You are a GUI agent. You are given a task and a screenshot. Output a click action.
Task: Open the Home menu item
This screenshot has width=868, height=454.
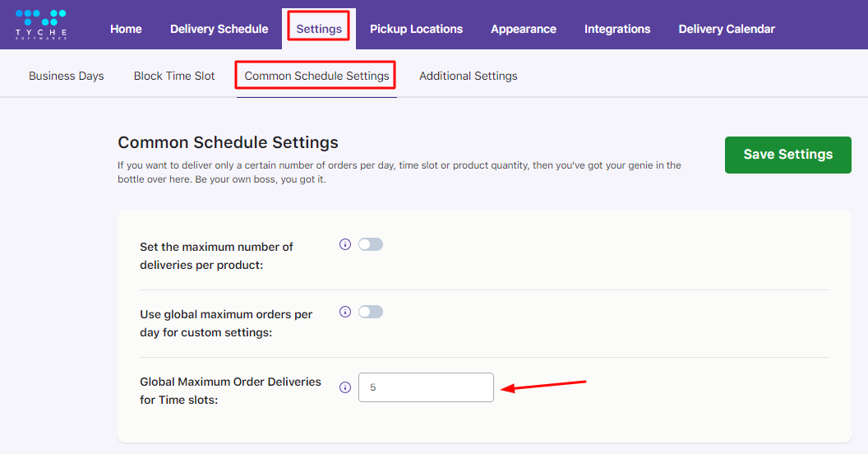click(126, 29)
